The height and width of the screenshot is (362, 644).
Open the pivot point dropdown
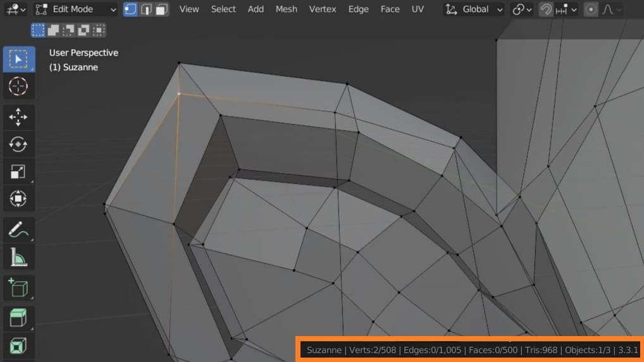click(x=522, y=9)
